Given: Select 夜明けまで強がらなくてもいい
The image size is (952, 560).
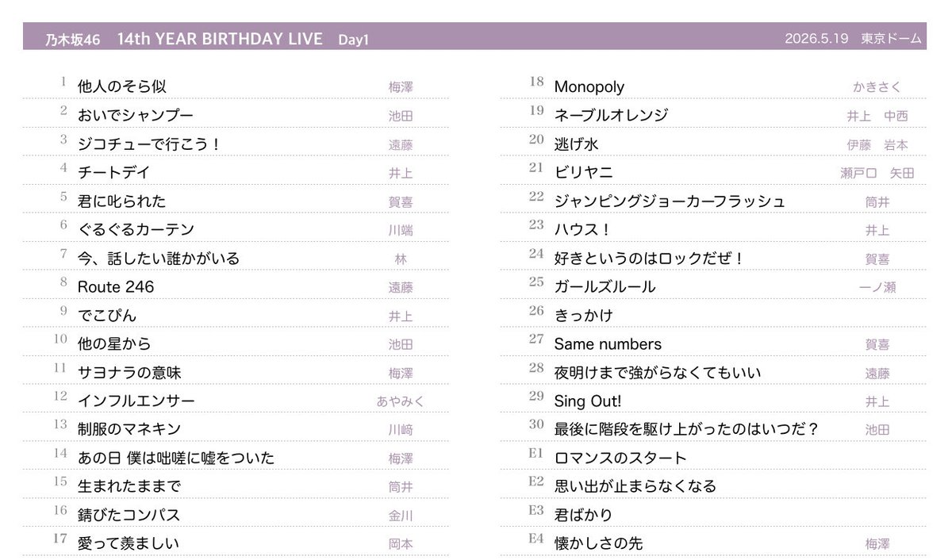Looking at the screenshot, I should [x=657, y=372].
